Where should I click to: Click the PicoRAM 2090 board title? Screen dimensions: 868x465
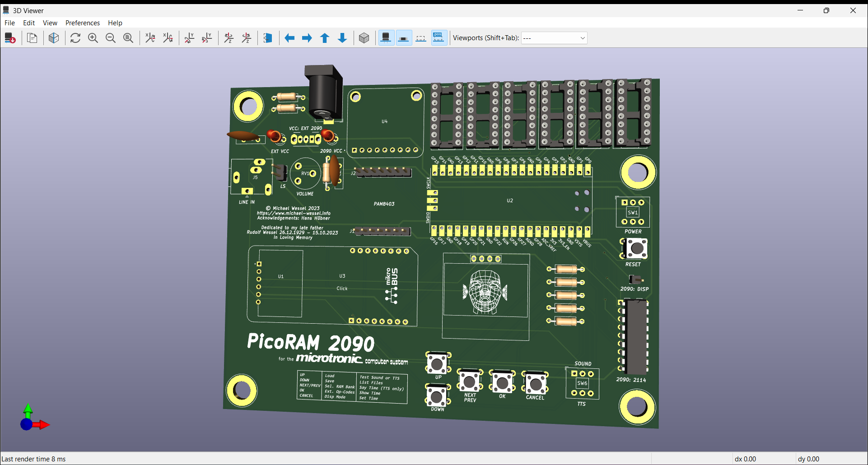tap(311, 343)
